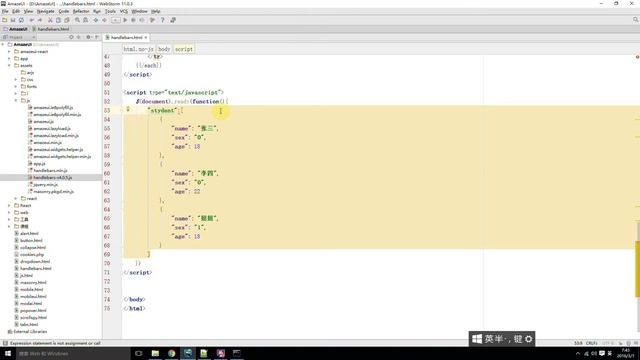The image size is (640, 360).
Task: Click handlebars.html in the navigation bar
Action: click(x=51, y=29)
